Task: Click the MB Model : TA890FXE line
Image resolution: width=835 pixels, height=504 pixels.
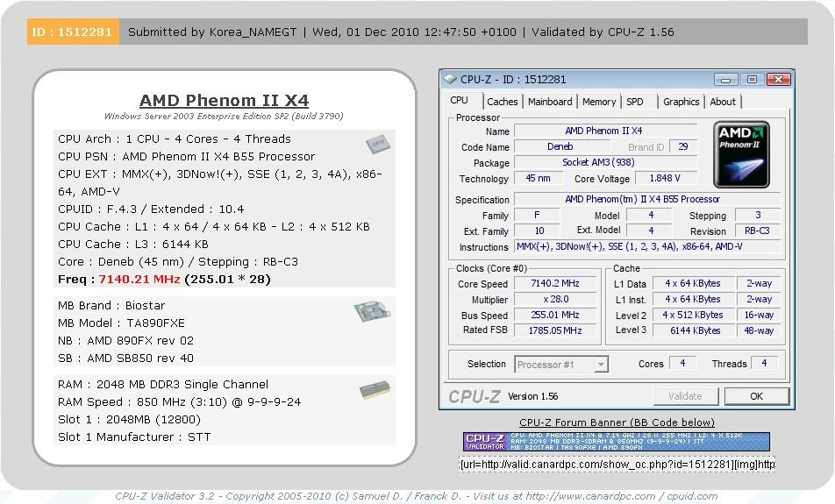Action: 121,323
